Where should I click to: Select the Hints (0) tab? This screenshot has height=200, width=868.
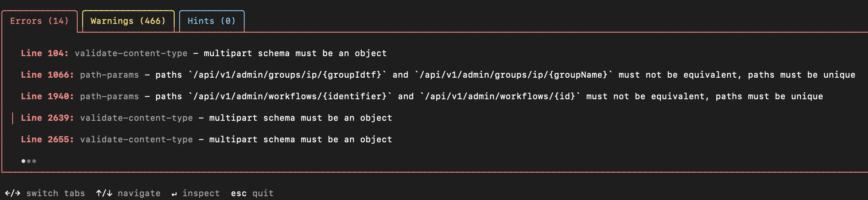pyautogui.click(x=211, y=21)
